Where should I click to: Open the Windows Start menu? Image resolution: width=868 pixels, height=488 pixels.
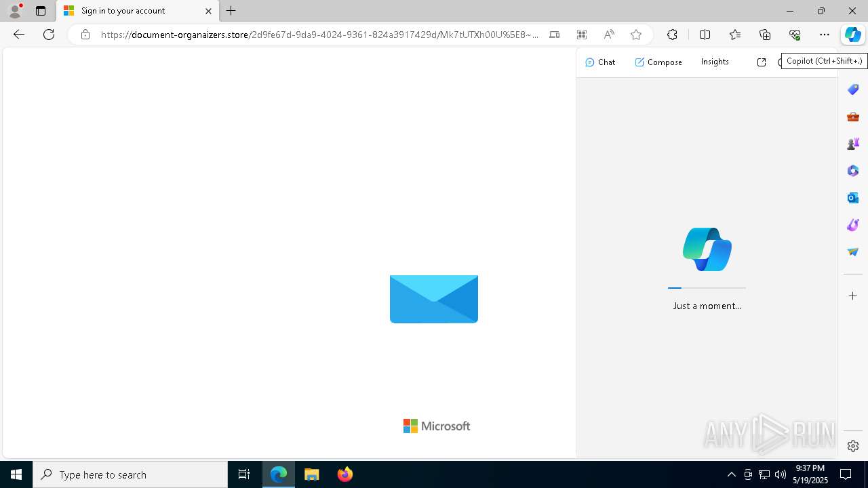tap(16, 474)
